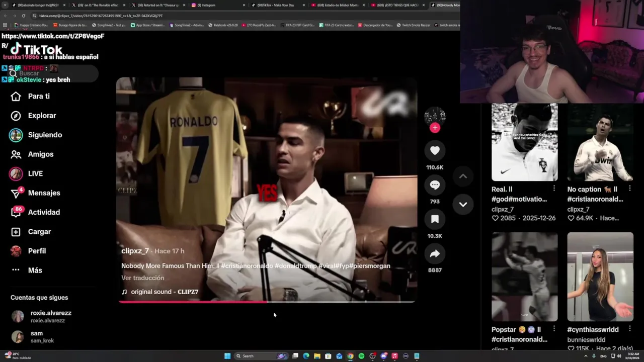Viewport: 644px width, 362px height.
Task: Open Mensajes inbox with 4 badge
Action: (35, 193)
